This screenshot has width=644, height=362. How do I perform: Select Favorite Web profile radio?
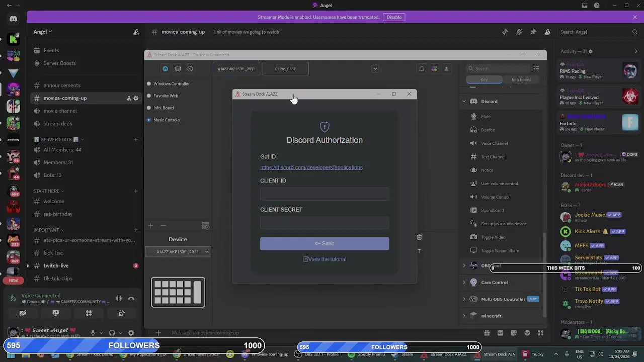[149, 96]
